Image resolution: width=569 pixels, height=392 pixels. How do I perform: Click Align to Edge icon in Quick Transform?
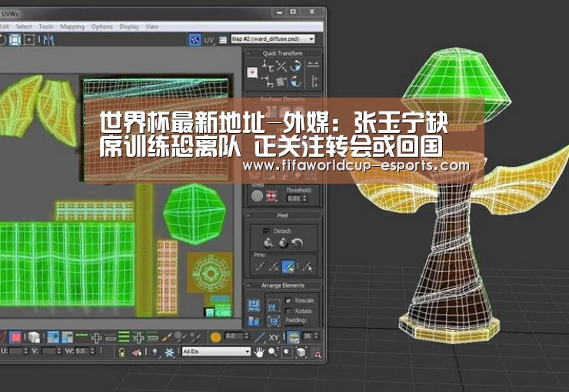pyautogui.click(x=281, y=81)
